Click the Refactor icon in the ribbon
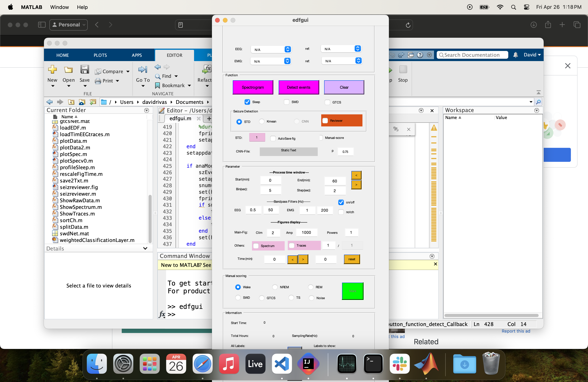The height and width of the screenshot is (382, 588). [206, 69]
